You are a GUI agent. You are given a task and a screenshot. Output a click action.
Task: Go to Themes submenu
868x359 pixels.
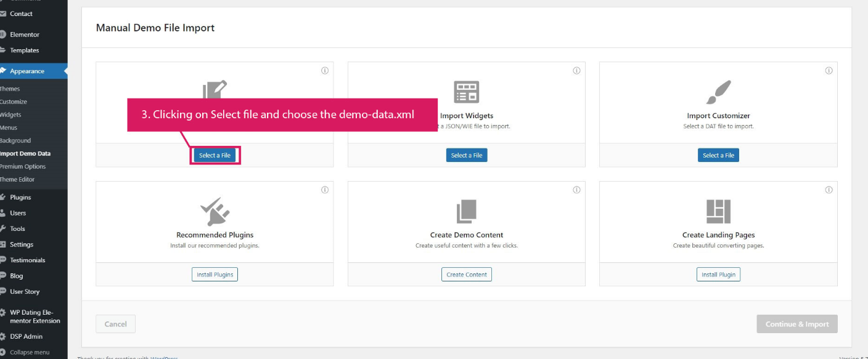coord(10,89)
